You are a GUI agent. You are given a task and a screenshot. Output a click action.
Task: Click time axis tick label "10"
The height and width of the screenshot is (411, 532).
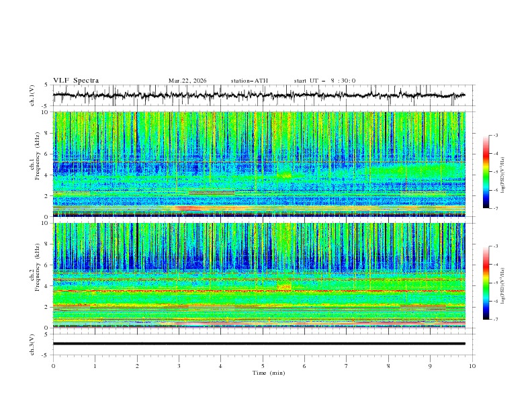pyautogui.click(x=472, y=366)
